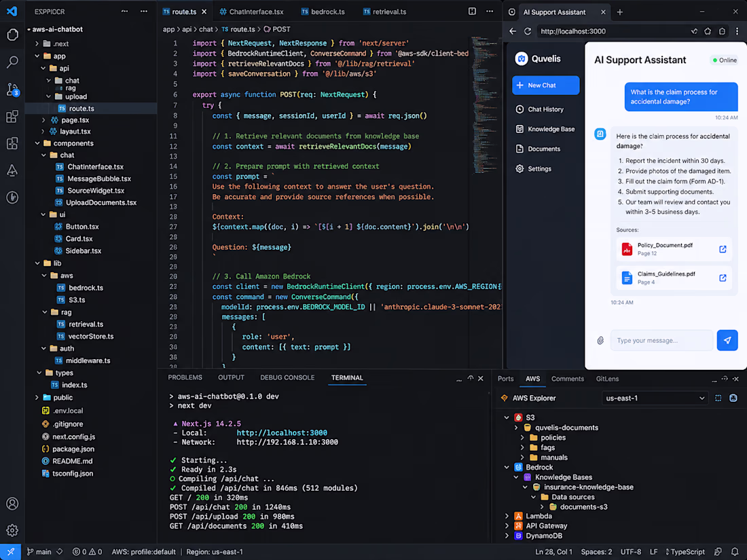Expand the DynamoDB node in AWS Explorer
This screenshot has width=747, height=560.
click(x=507, y=536)
